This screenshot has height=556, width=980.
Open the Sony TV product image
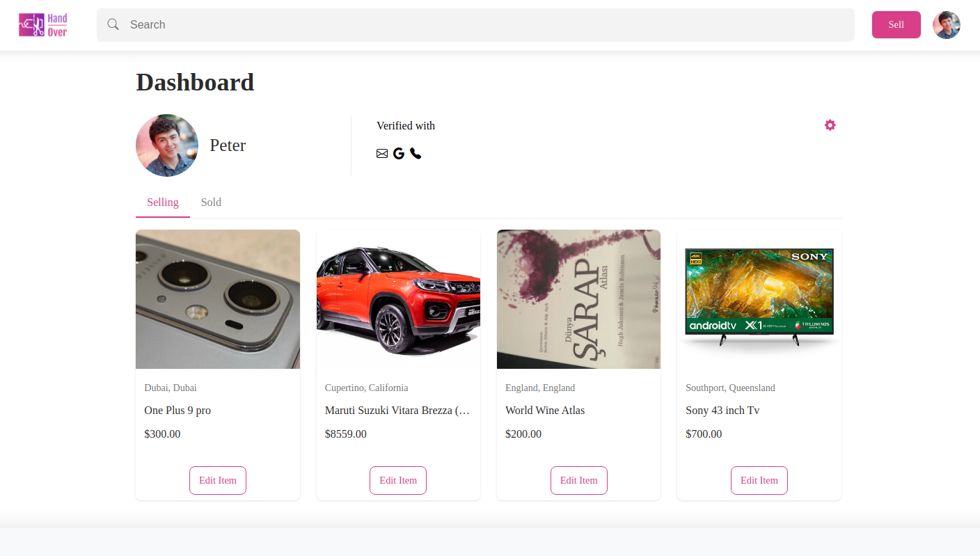[759, 299]
